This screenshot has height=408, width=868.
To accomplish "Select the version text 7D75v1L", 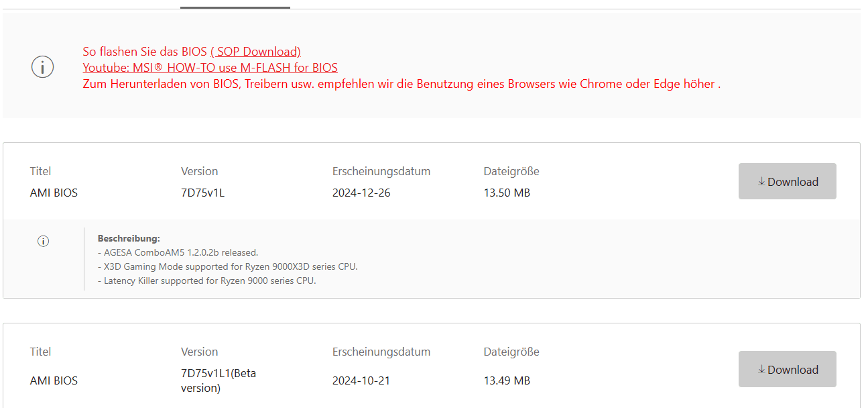I will tap(202, 193).
